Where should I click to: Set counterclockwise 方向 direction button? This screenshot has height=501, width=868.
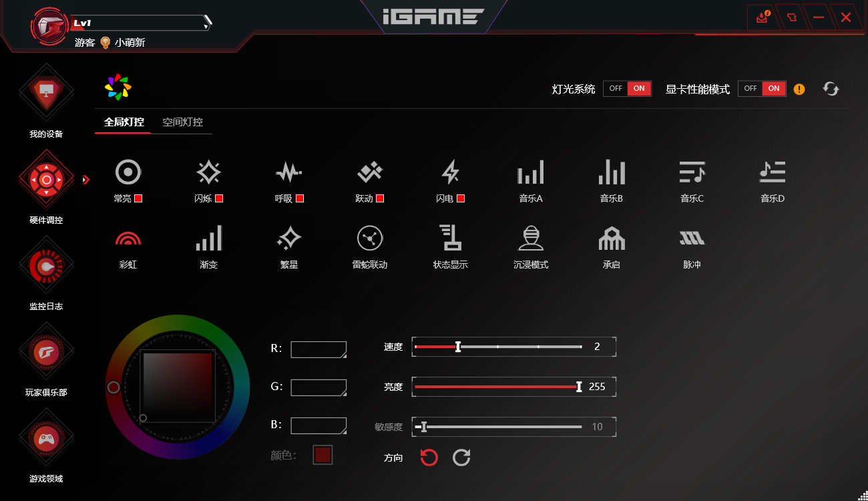pyautogui.click(x=429, y=458)
